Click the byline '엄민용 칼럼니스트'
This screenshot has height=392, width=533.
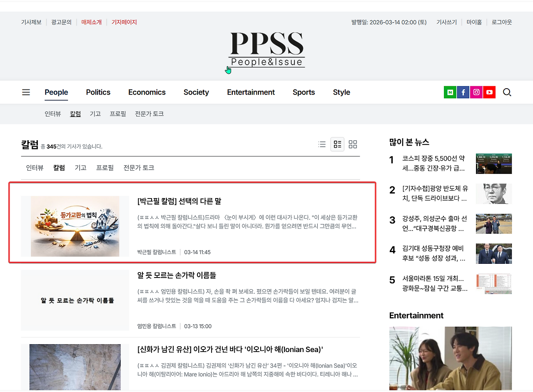(157, 326)
